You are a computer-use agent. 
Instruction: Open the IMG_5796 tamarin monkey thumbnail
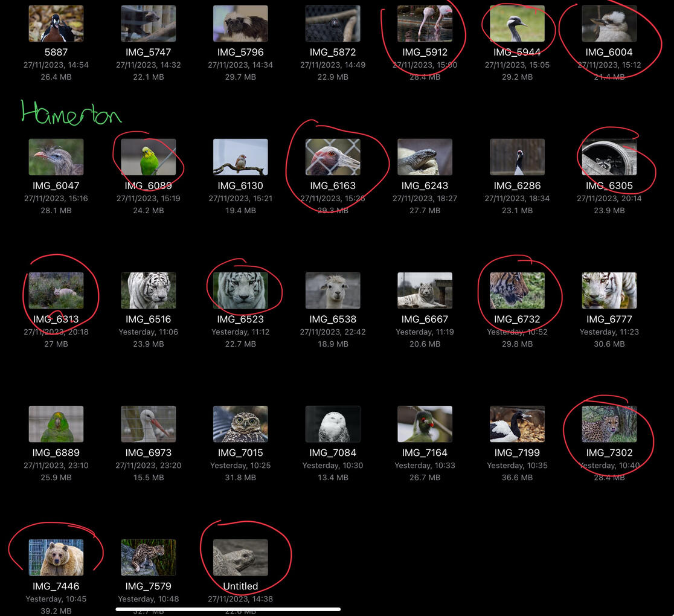coord(240,24)
